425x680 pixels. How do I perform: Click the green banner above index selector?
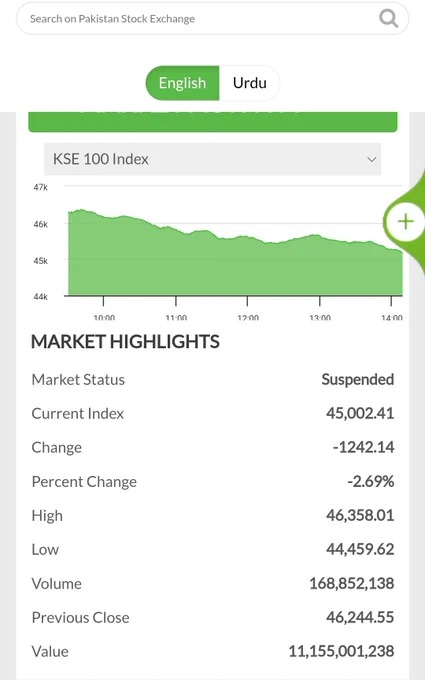pos(212,122)
